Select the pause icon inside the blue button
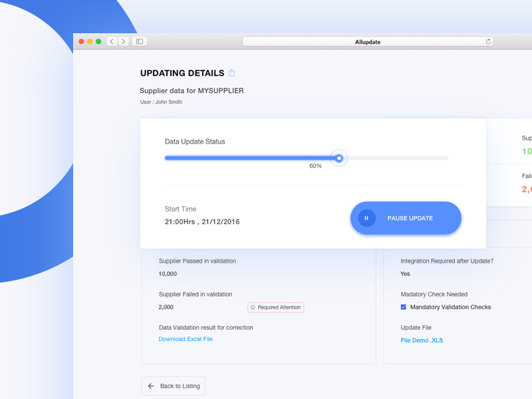 pos(366,217)
